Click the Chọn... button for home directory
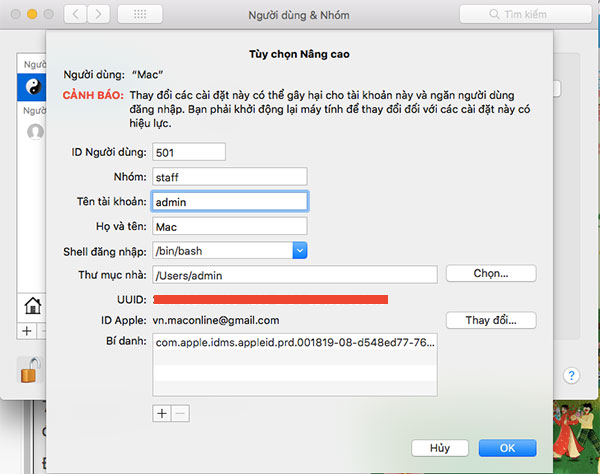This screenshot has height=474, width=600. (490, 273)
